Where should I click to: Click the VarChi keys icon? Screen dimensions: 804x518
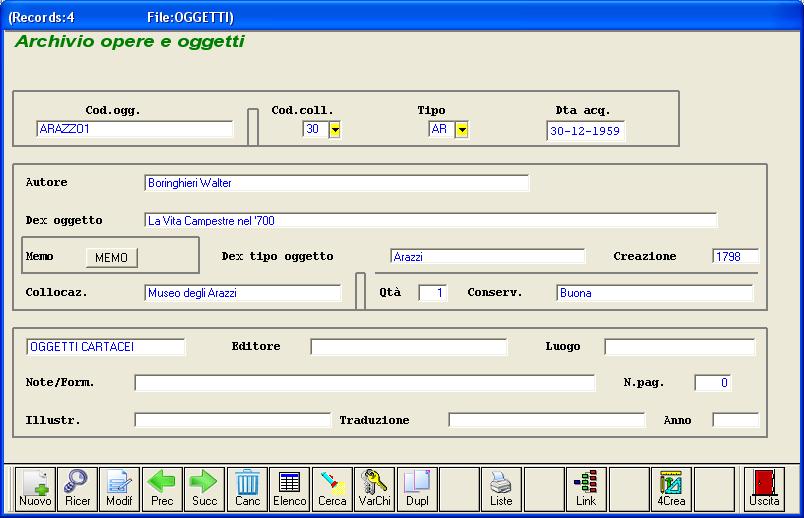[x=375, y=489]
